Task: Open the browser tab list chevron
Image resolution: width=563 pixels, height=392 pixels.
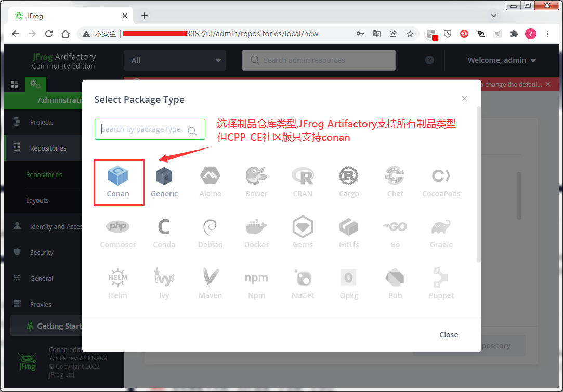Action: click(x=493, y=16)
